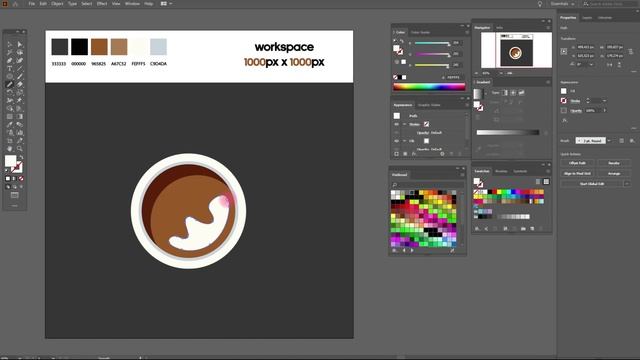Select the Direct Selection tool
The image size is (640, 360).
19,44
